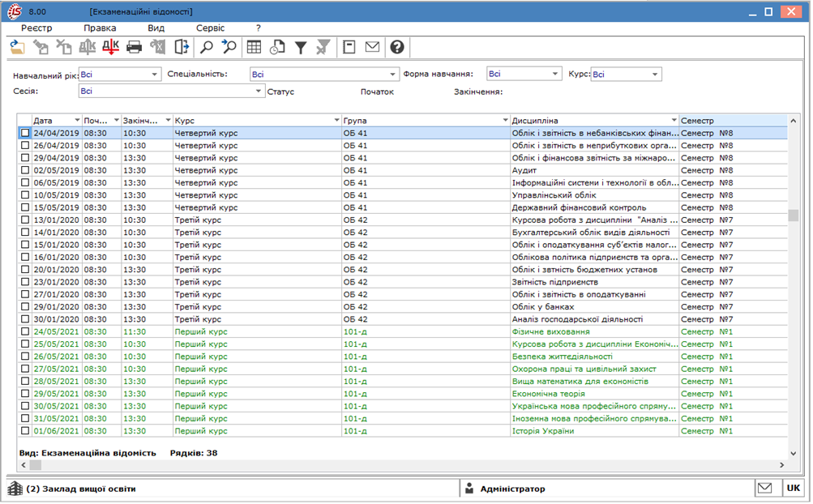Tick checkbox for 29/05/2021 row

click(x=25, y=394)
